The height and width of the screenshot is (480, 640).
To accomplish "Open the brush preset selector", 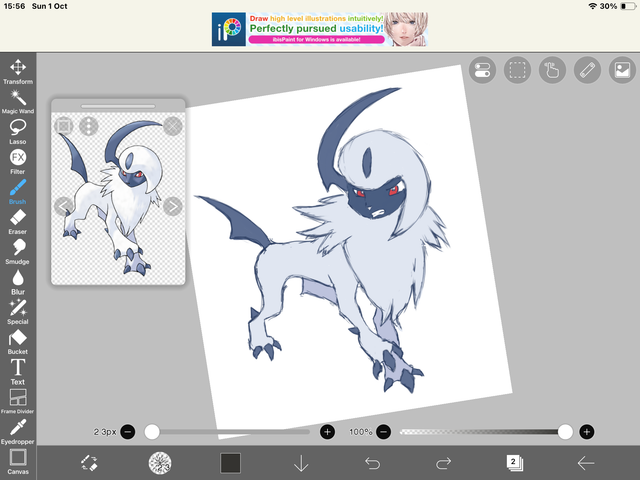I will (160, 463).
